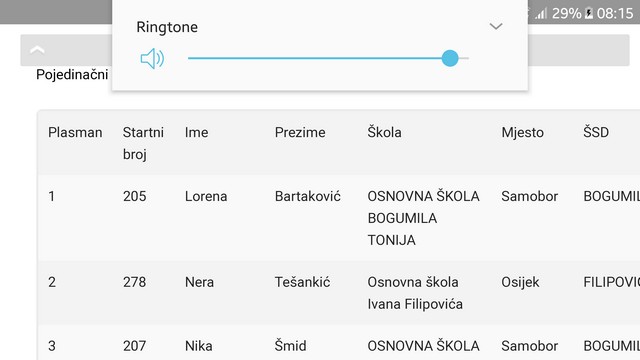Image resolution: width=640 pixels, height=360 pixels.
Task: Sort by the Plasman column header
Action: [75, 132]
